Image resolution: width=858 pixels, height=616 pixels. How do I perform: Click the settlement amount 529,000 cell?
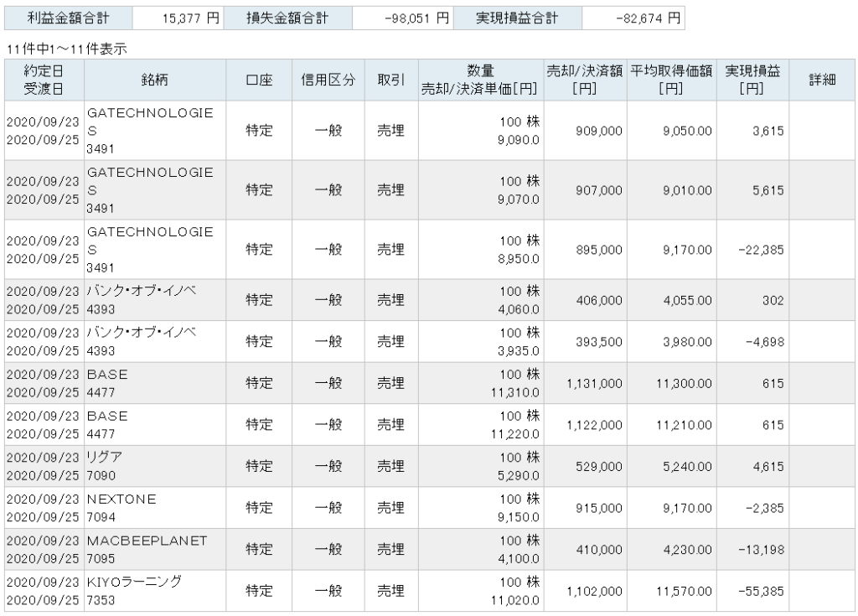tap(585, 467)
